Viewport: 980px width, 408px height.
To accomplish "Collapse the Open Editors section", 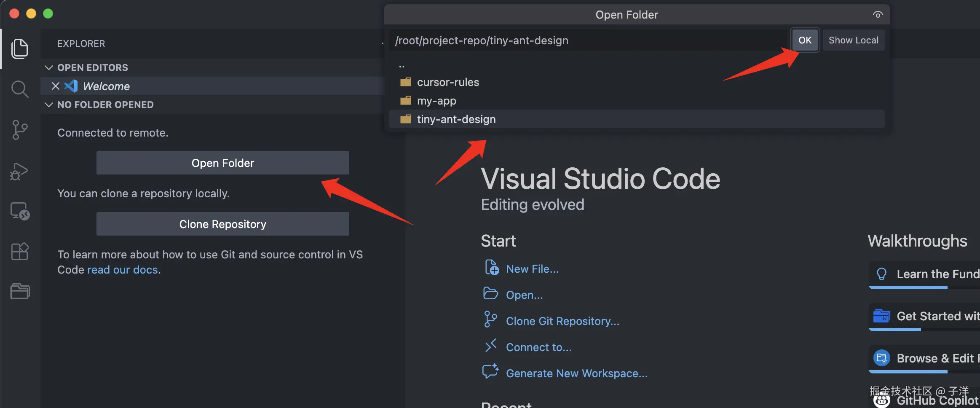I will pos(49,67).
